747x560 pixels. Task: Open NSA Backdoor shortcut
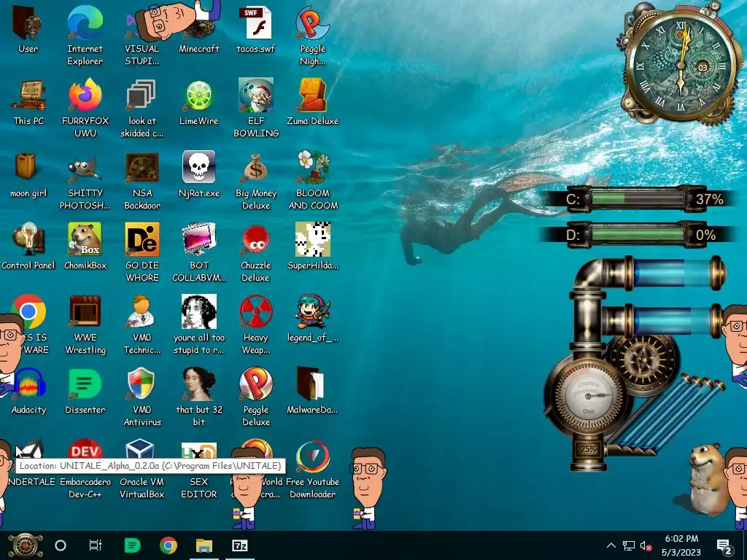[142, 168]
